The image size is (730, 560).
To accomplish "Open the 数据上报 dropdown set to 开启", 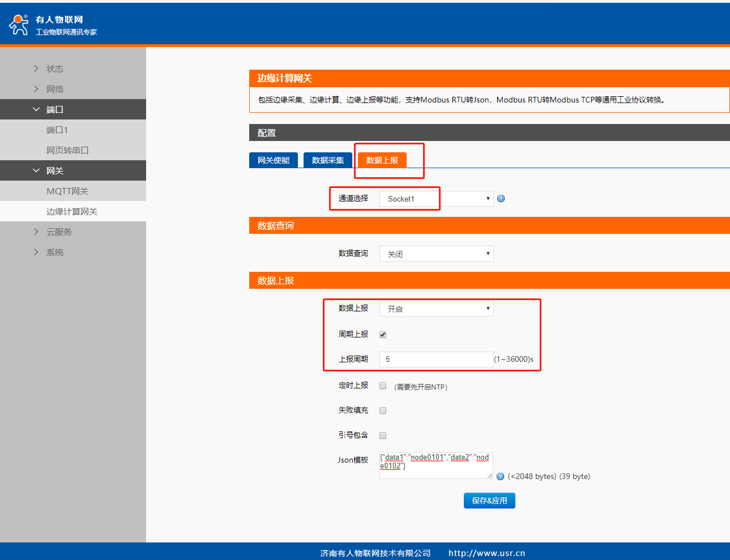I will click(436, 309).
